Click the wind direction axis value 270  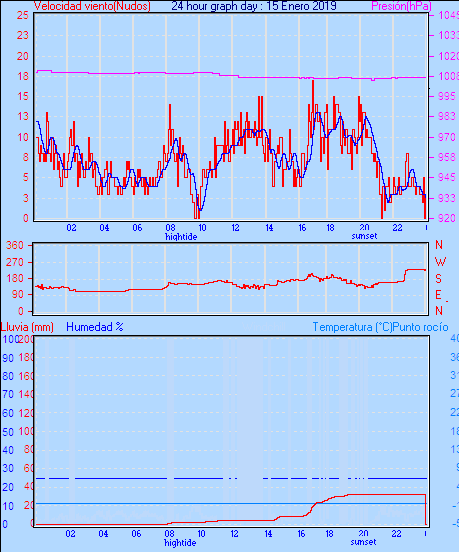(x=15, y=262)
